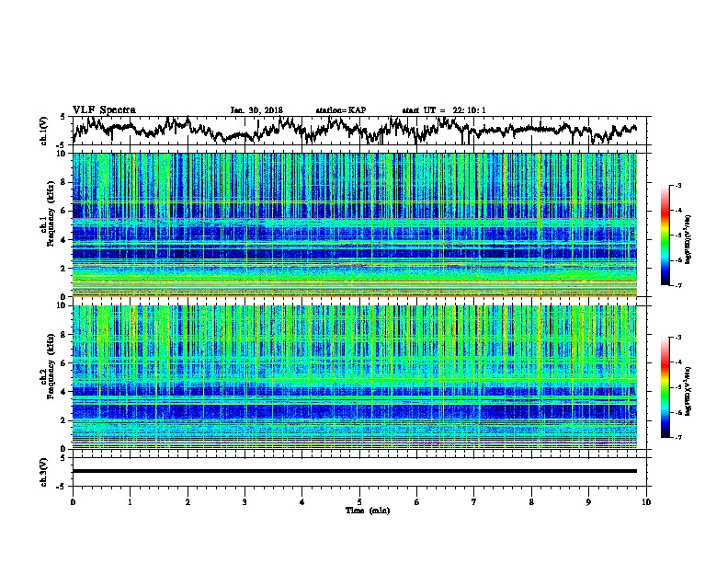The height and width of the screenshot is (563, 728).
Task: Click the ch.1 spectrogram color scale bar
Action: click(x=665, y=236)
